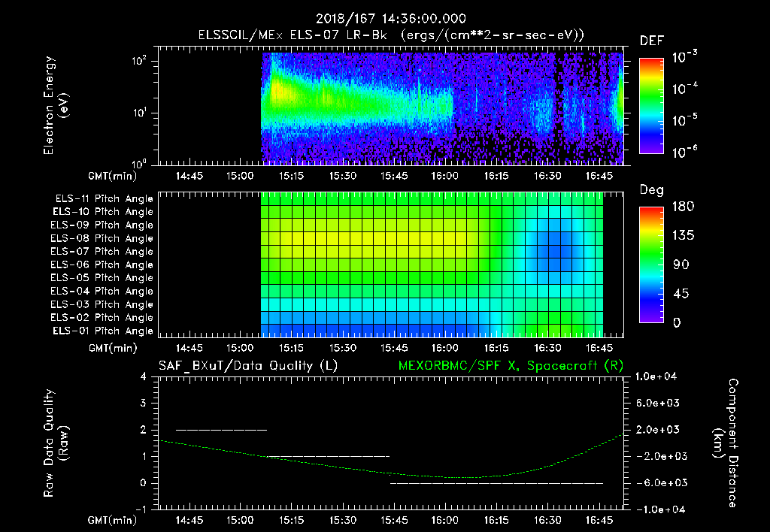
Task: Click the -1 tick on Raw Data Quality axis
Action: [x=141, y=509]
